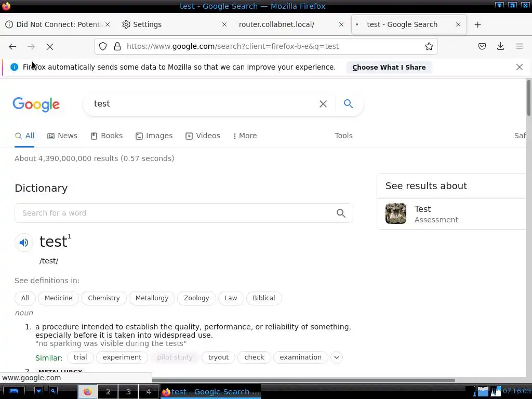Expand more similar words chevron
Viewport: 532px width, 399px height.
[x=337, y=357]
